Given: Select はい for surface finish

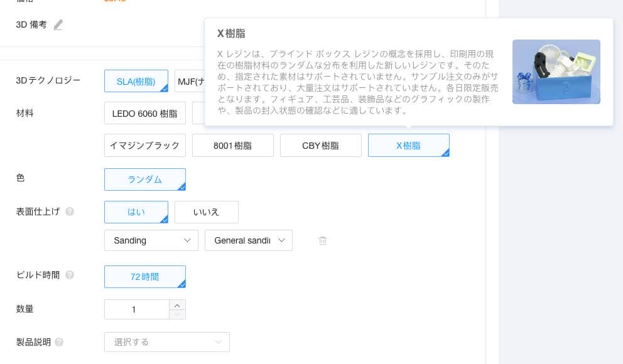Looking at the screenshot, I should coord(136,212).
